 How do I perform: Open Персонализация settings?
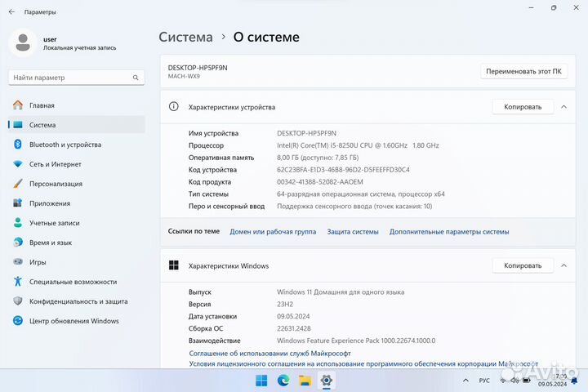coord(76,184)
